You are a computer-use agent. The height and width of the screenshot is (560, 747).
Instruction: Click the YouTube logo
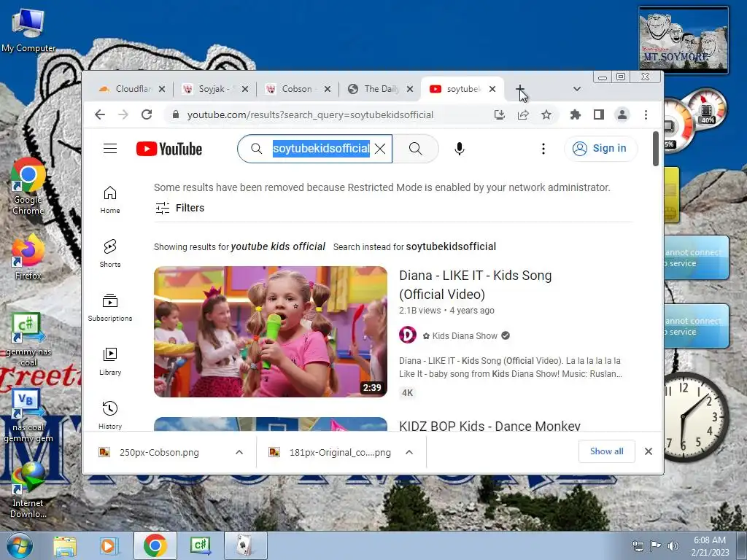point(169,149)
